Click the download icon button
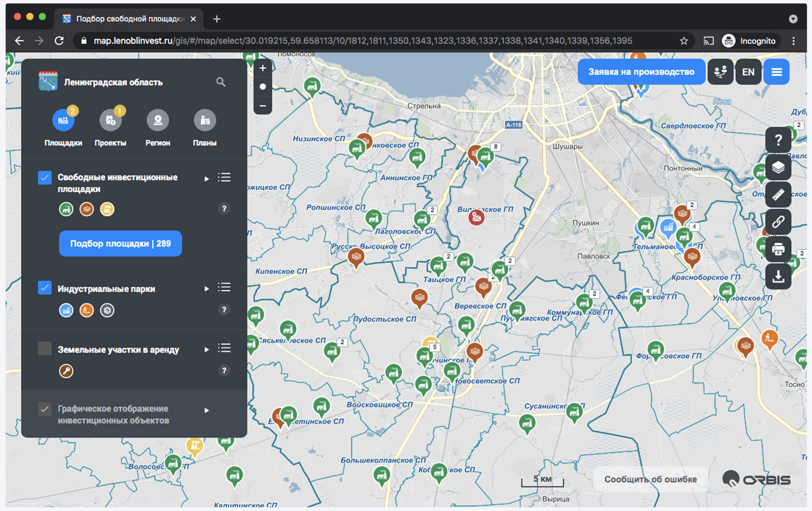Screen dimensions: 812x511 [778, 276]
